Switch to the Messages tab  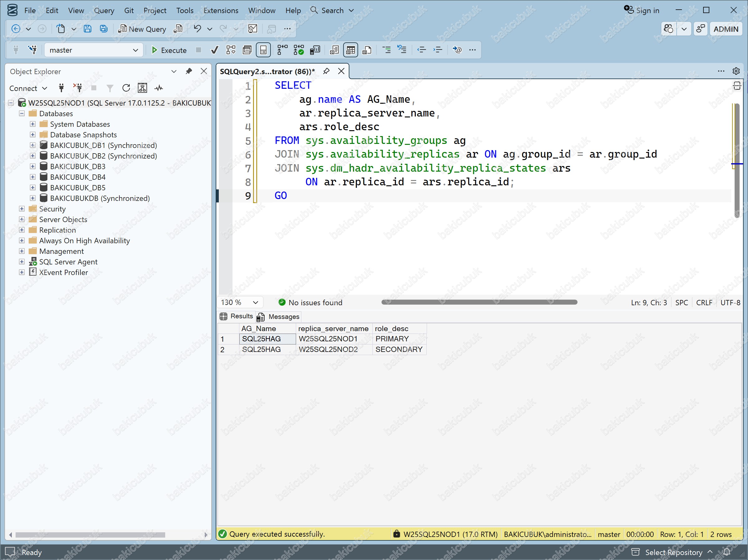(278, 317)
